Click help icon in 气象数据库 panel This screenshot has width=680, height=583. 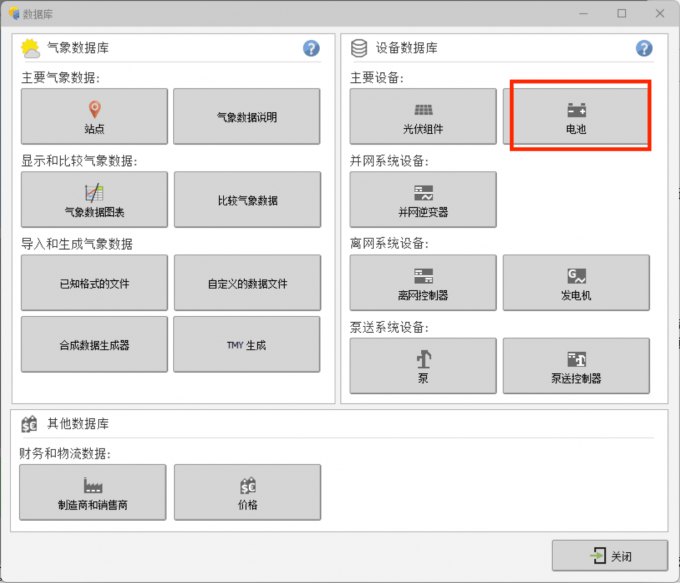pos(311,48)
